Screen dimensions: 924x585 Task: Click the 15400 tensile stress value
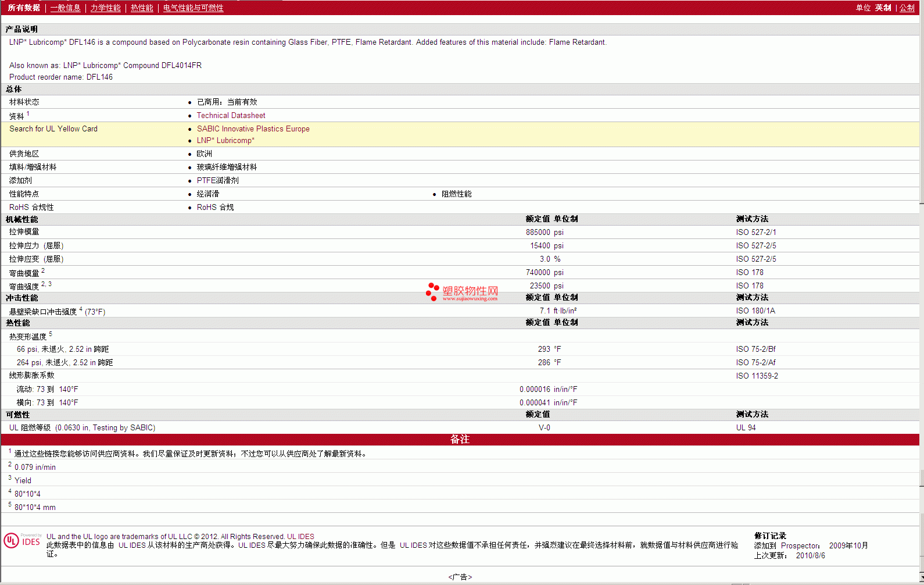540,245
